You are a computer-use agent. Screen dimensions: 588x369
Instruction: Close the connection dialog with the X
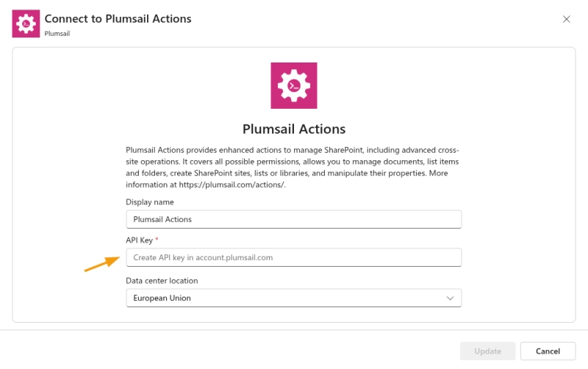[x=566, y=19]
